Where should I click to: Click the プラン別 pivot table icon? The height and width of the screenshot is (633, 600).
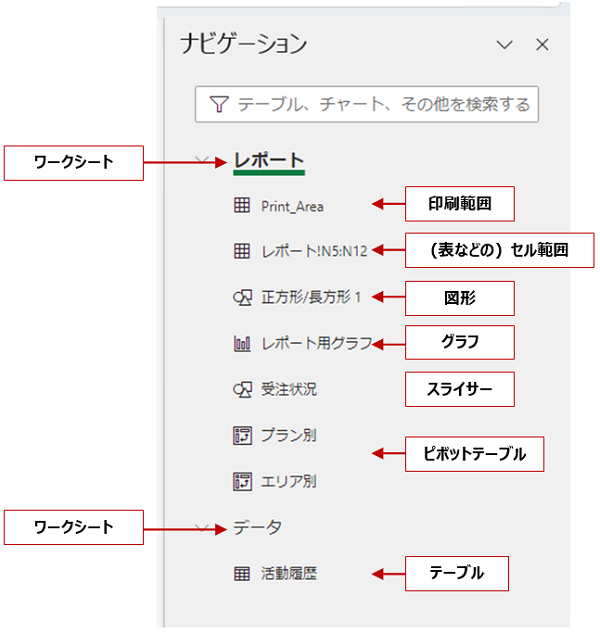point(242,435)
